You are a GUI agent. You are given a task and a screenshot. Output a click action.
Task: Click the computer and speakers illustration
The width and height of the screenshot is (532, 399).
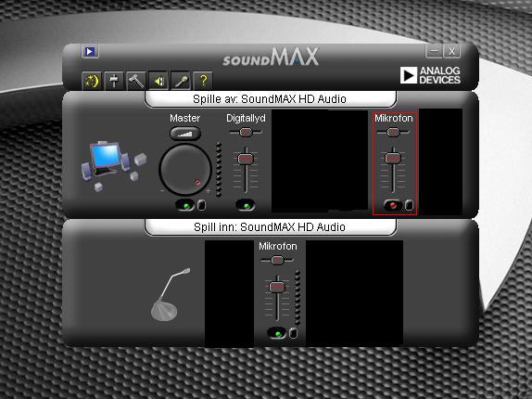pos(113,165)
